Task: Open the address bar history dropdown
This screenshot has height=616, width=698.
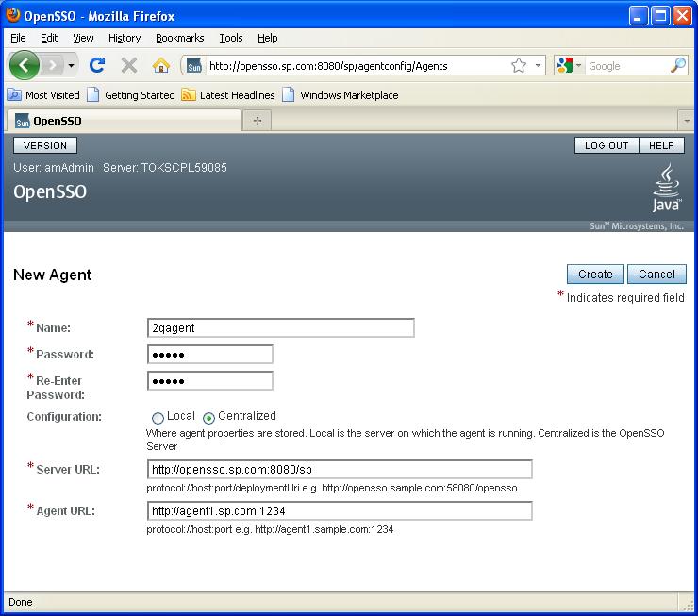Action: [538, 66]
